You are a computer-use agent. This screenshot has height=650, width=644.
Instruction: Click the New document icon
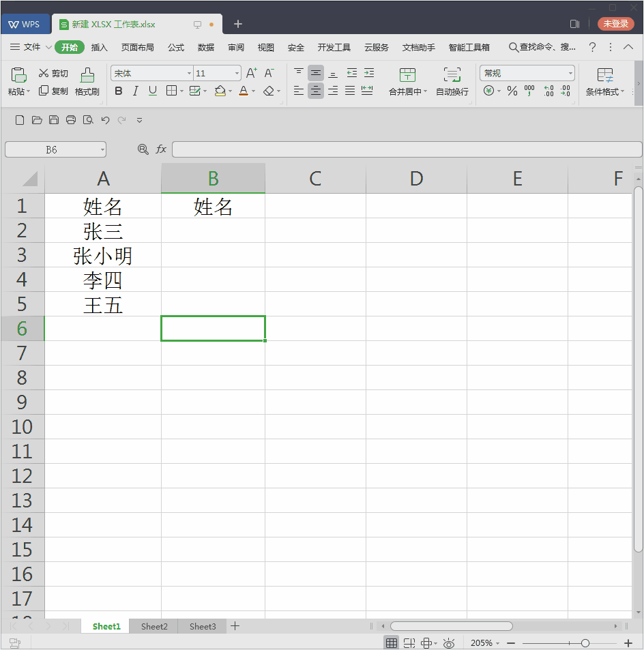coord(20,120)
